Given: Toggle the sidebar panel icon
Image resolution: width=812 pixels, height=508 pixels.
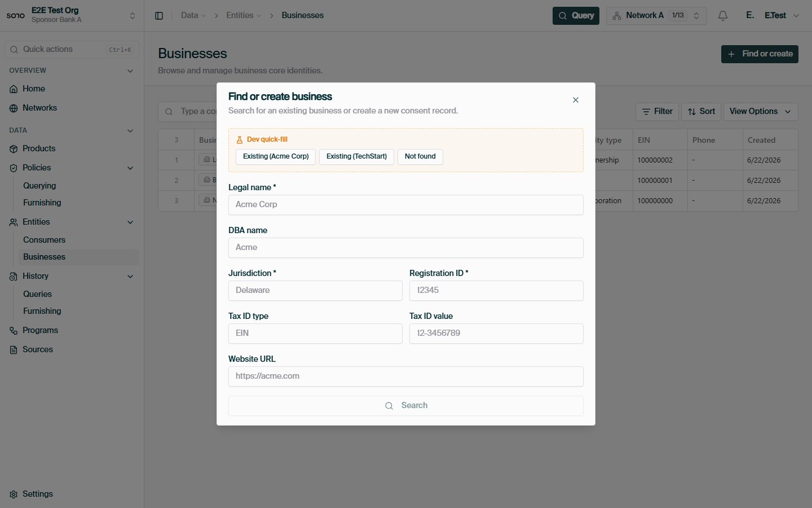Looking at the screenshot, I should 159,16.
